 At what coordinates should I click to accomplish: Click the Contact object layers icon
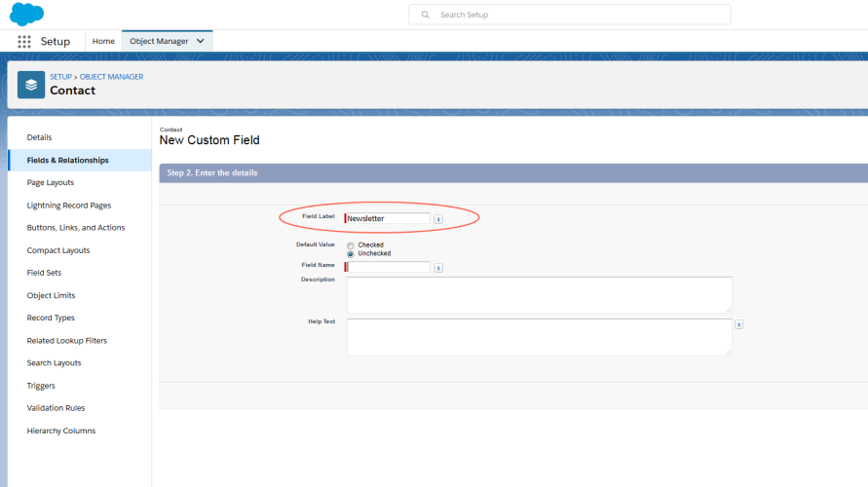click(x=31, y=85)
